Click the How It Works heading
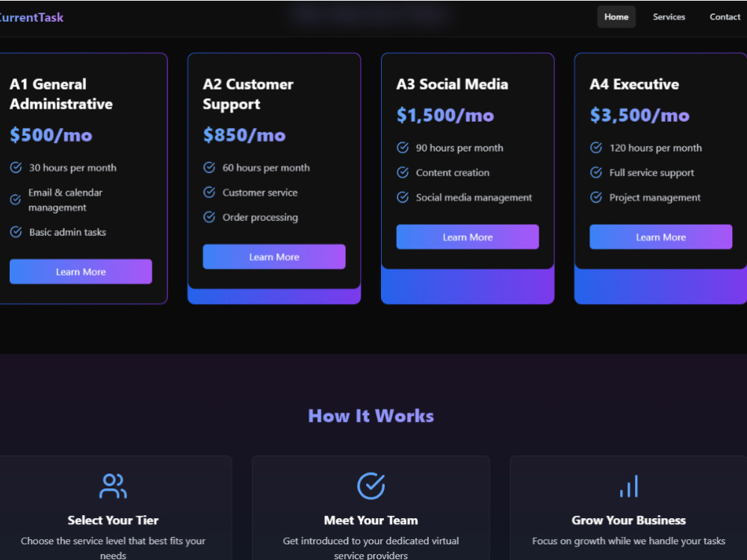747x560 pixels. pyautogui.click(x=371, y=416)
